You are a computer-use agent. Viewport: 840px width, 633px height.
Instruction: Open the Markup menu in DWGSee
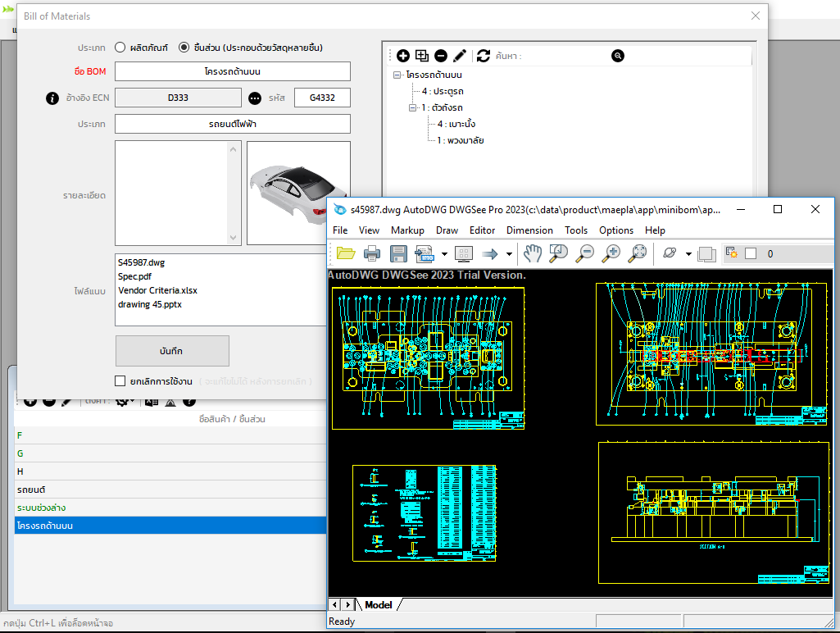[x=407, y=230]
